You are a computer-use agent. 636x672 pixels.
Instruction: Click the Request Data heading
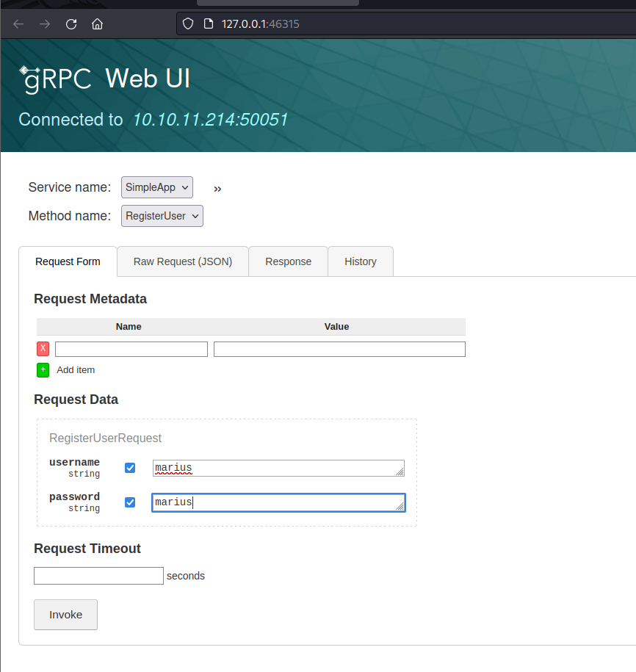coord(76,400)
